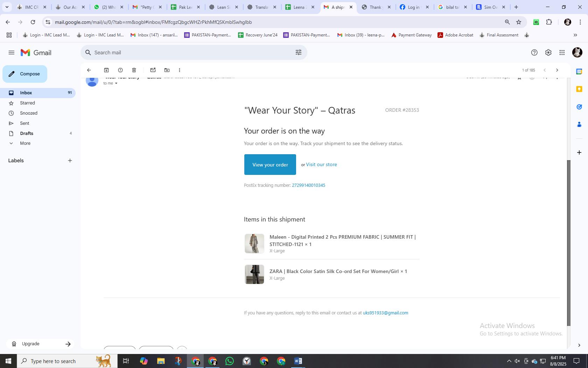This screenshot has height=368, width=588.
Task: Open Microsoft Word from the taskbar
Action: [x=298, y=361]
